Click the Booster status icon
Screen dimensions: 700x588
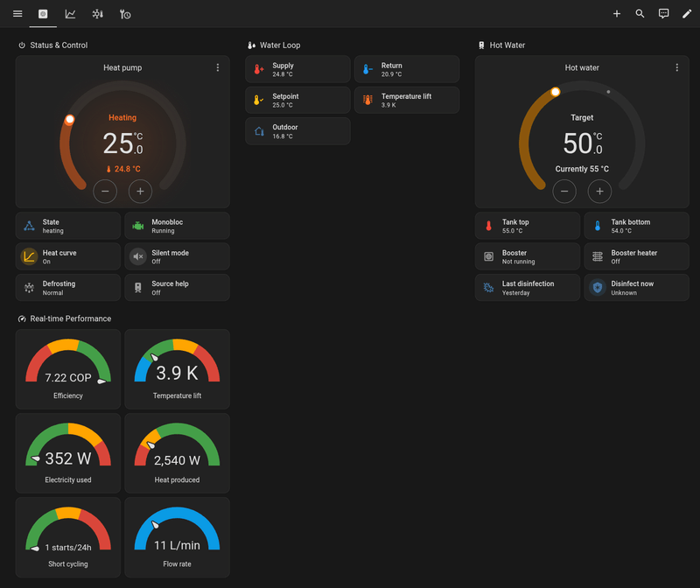tap(488, 256)
